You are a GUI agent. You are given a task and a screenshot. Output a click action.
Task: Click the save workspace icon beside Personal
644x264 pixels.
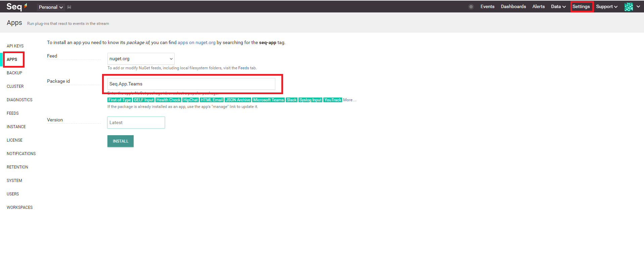[69, 7]
